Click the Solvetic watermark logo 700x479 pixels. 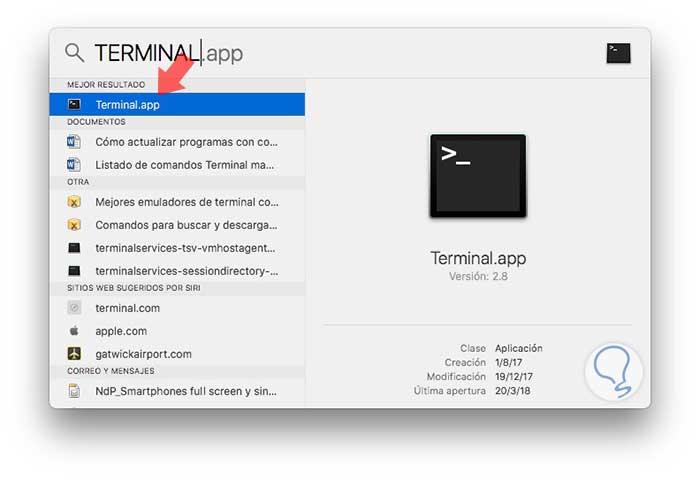tap(614, 371)
